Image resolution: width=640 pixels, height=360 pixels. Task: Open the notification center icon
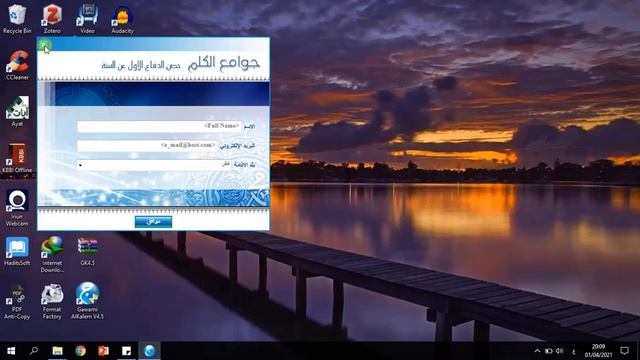624,351
